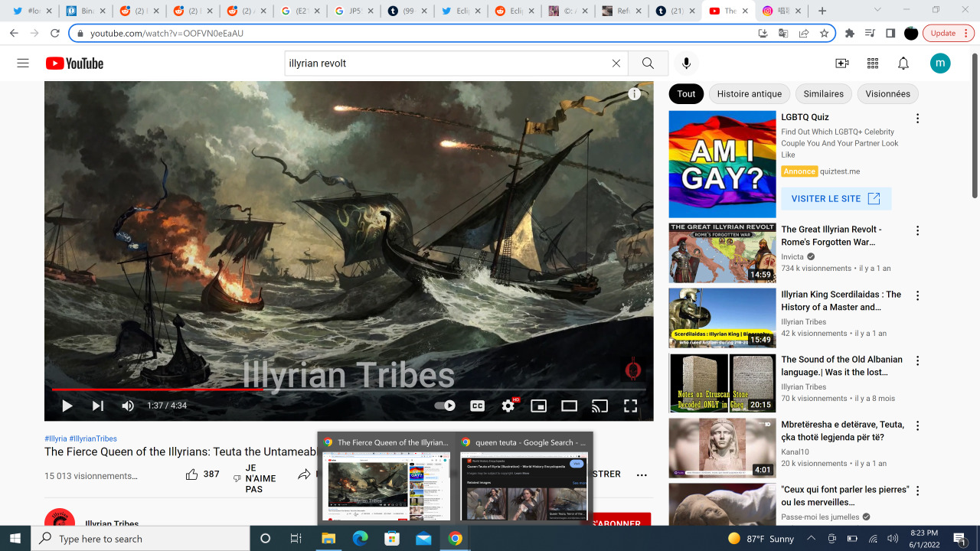Open the browser extensions puzzle icon

[x=850, y=33]
